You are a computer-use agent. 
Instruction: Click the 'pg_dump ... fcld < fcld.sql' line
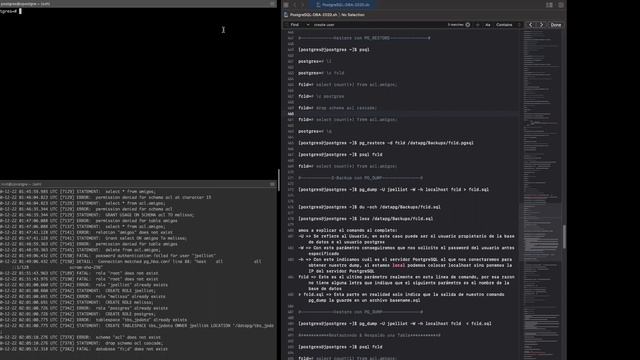coord(395,324)
